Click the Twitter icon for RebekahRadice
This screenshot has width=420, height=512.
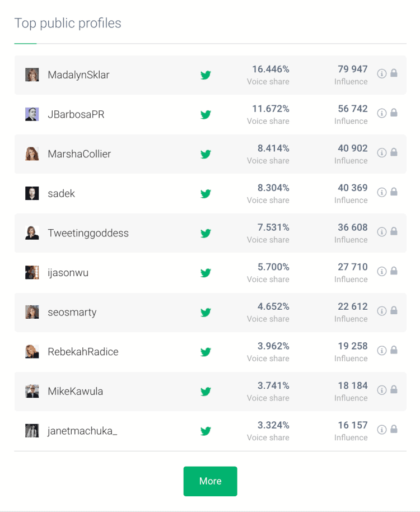[206, 352]
